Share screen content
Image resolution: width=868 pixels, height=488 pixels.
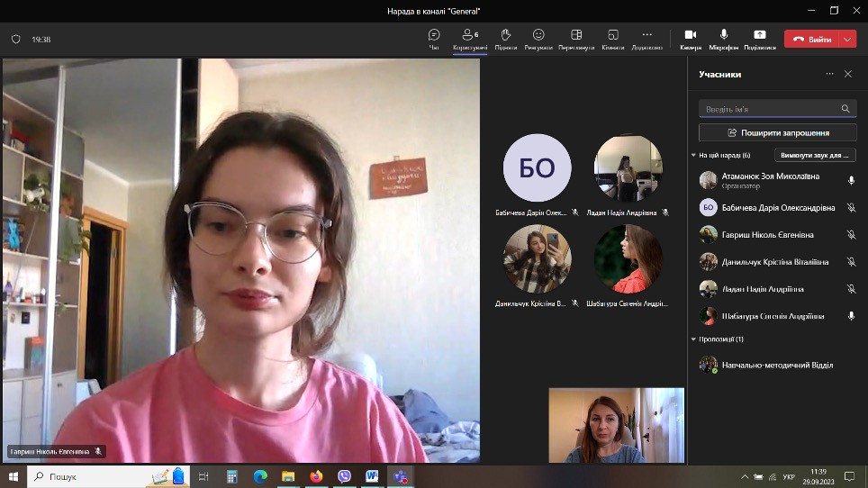(760, 40)
